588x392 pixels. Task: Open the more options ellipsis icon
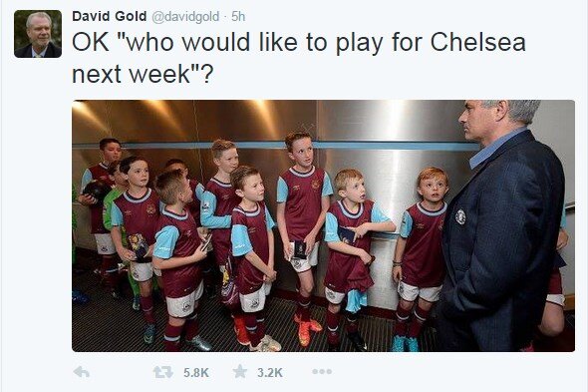tap(322, 371)
